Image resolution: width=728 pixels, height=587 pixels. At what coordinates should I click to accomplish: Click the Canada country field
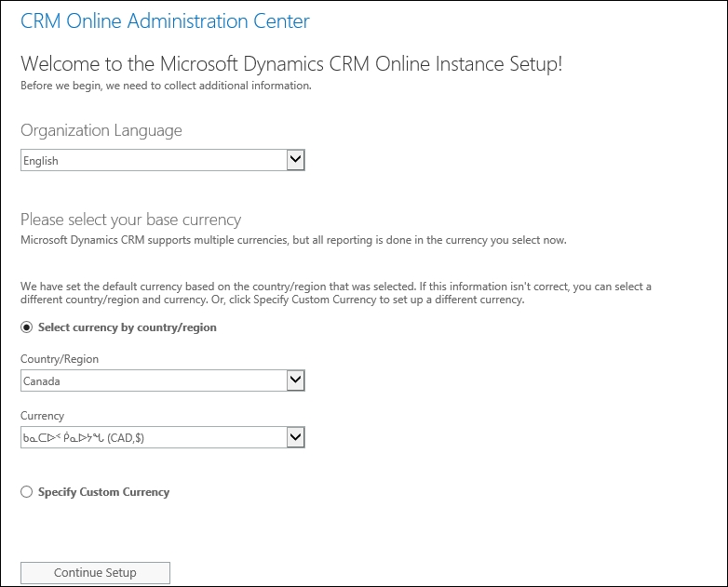[x=163, y=380]
